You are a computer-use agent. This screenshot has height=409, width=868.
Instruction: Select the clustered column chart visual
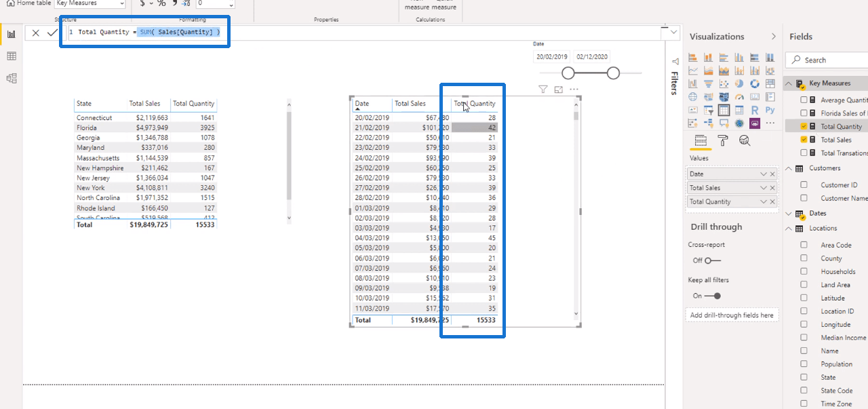[x=739, y=58]
